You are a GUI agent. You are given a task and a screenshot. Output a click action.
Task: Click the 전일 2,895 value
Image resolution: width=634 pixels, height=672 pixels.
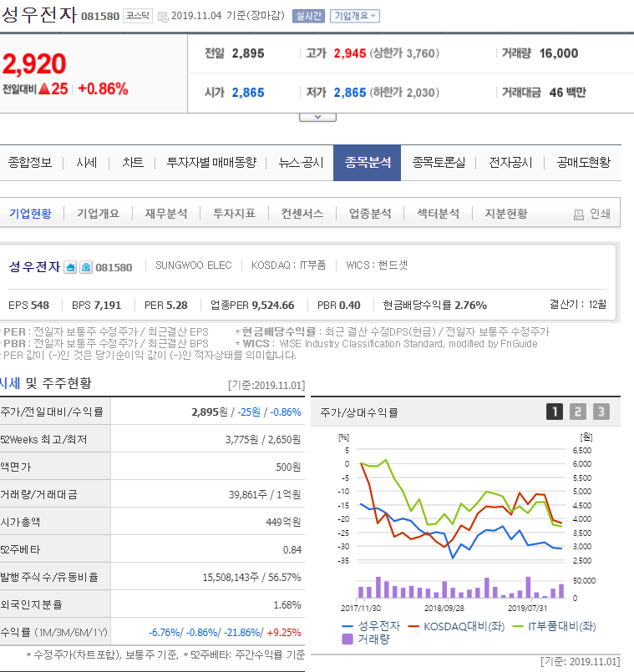click(x=248, y=53)
